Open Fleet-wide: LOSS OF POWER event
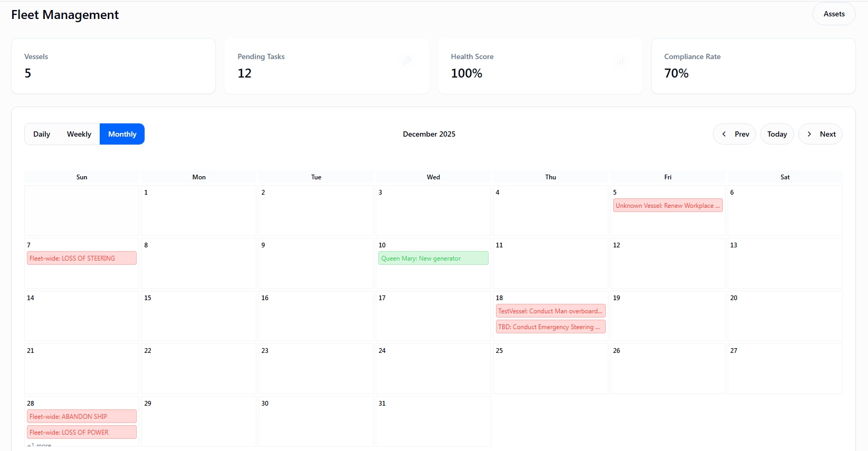This screenshot has width=868, height=451. (82, 433)
